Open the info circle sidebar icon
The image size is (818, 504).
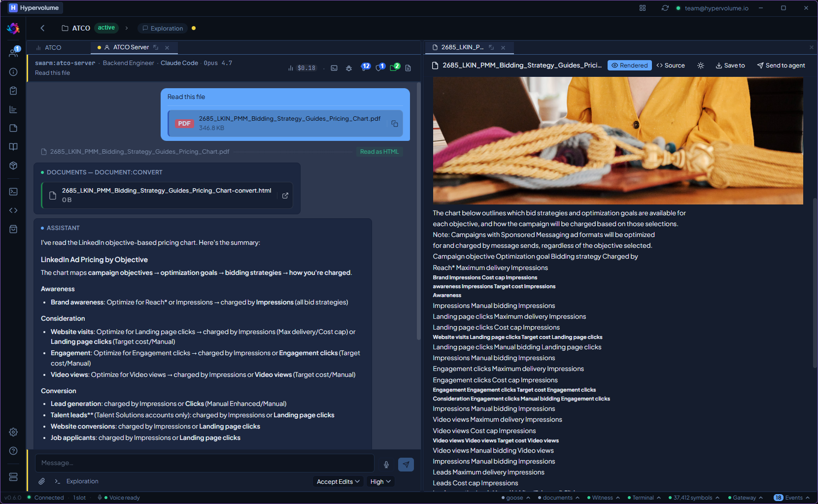(x=13, y=72)
